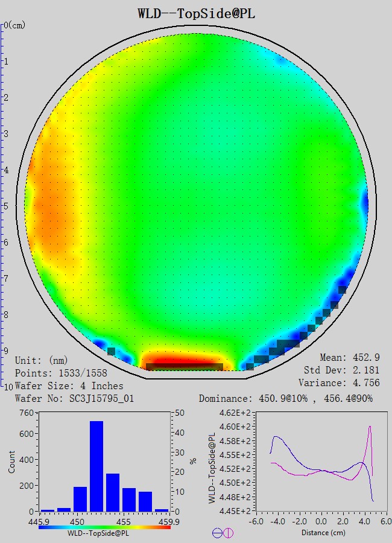Image resolution: width=392 pixels, height=543 pixels.
Task: Click the WLD--TopSide@PL map title
Action: point(196,13)
